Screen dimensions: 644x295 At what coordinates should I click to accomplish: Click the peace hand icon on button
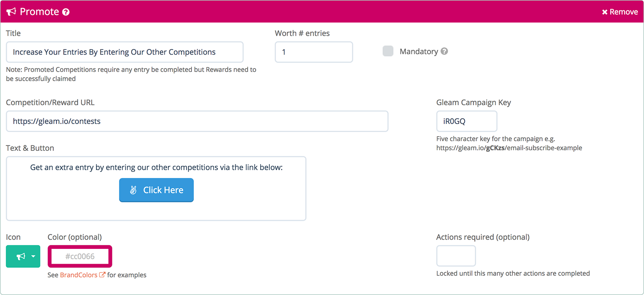(133, 190)
